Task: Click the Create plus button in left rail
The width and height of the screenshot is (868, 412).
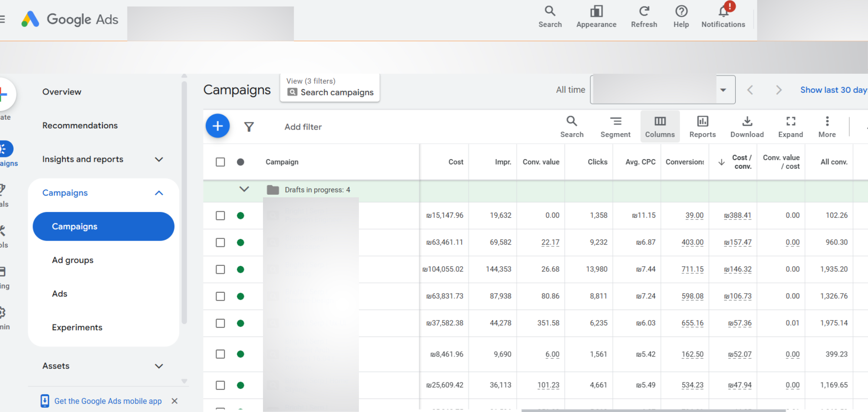Action: [x=3, y=94]
